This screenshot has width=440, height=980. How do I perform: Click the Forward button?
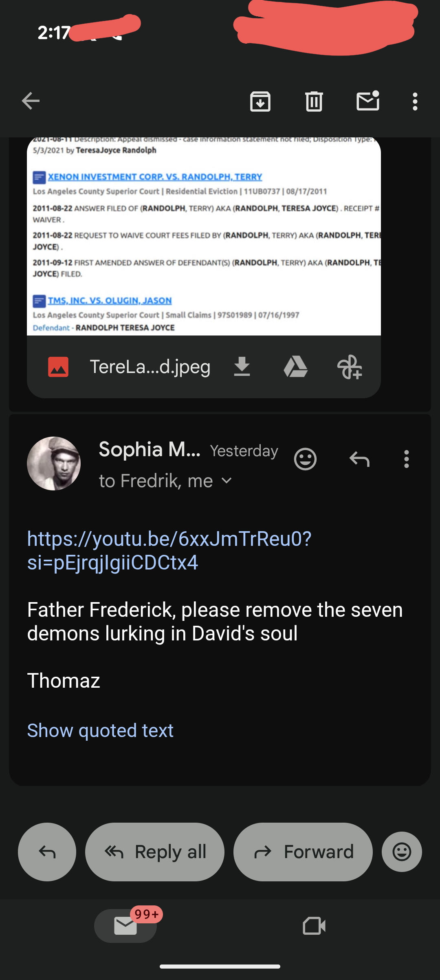pos(303,852)
